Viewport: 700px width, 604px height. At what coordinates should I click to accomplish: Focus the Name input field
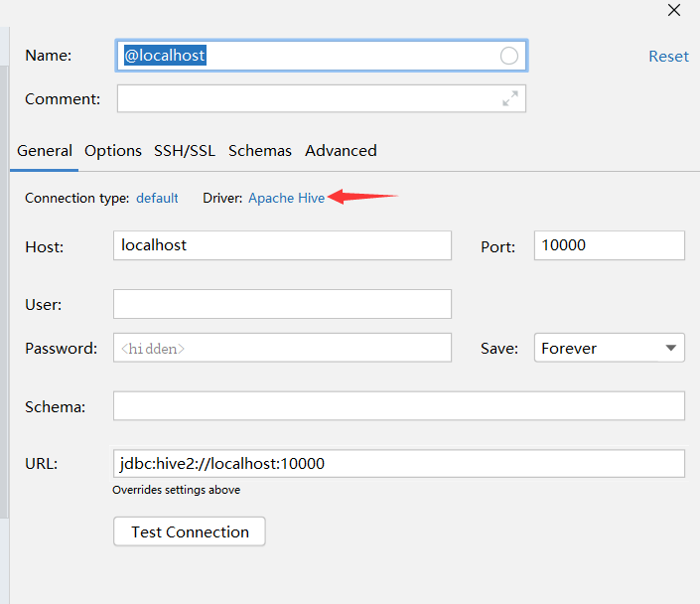tap(322, 56)
